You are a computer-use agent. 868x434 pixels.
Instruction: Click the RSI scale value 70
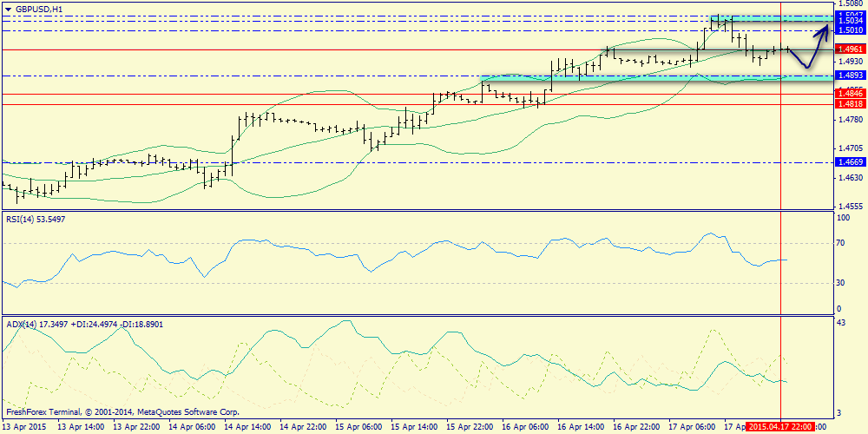[x=840, y=243]
